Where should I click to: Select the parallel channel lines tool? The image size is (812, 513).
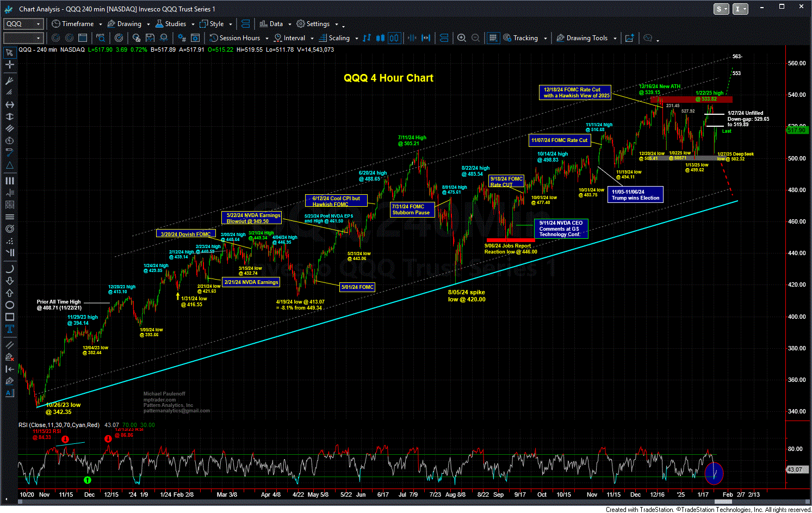coord(9,128)
